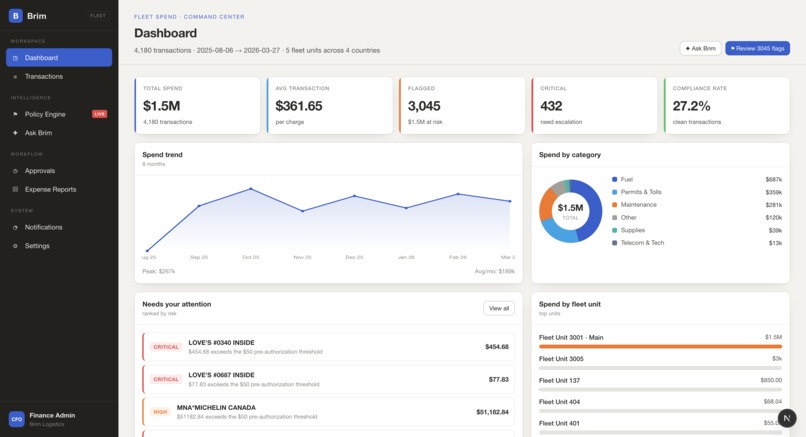Open Dashboard in the sidebar

[x=59, y=58]
